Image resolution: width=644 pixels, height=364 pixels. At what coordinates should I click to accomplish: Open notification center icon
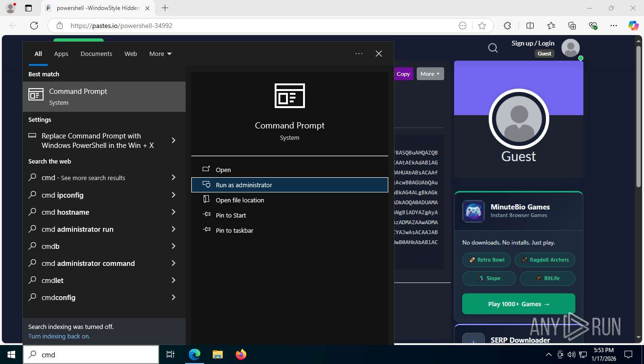(x=628, y=355)
